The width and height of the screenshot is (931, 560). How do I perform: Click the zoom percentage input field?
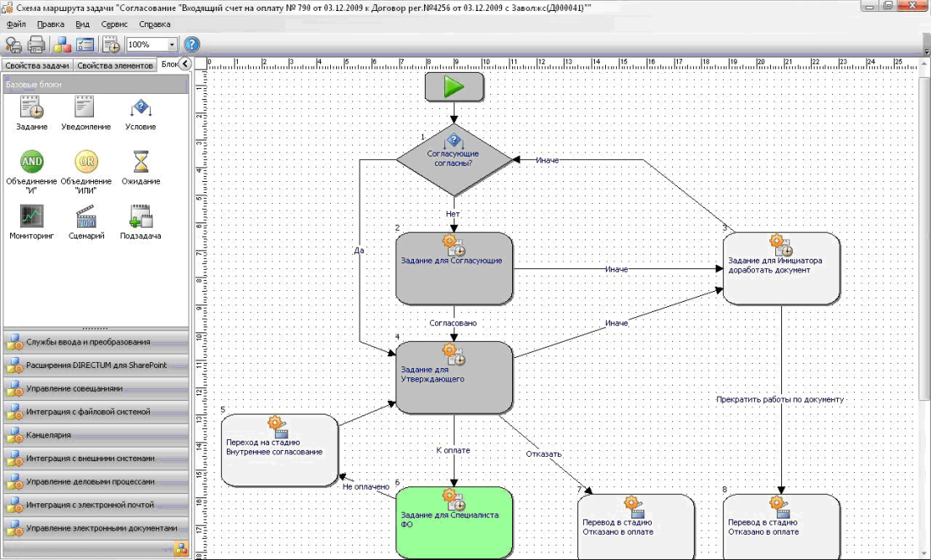point(146,45)
